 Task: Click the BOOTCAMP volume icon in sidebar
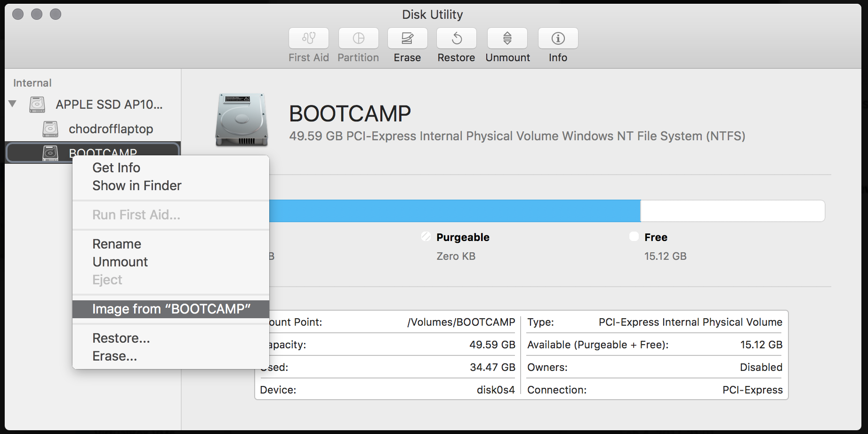click(x=50, y=153)
